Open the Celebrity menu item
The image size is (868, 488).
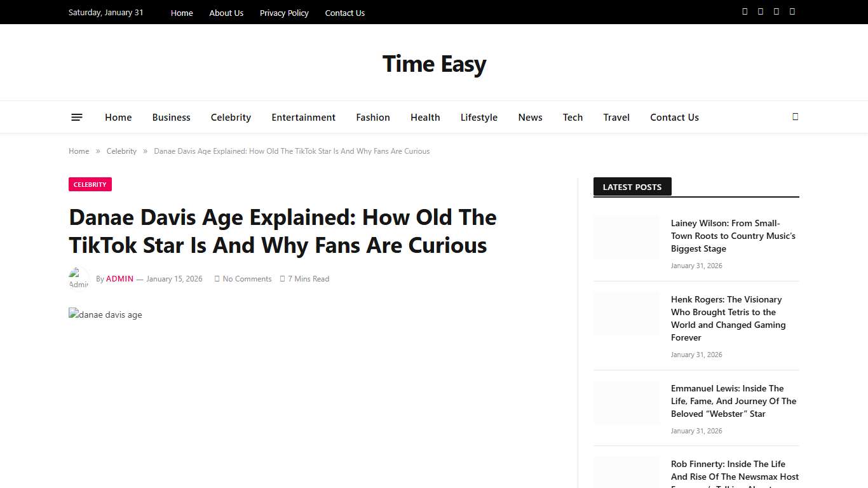tap(231, 117)
